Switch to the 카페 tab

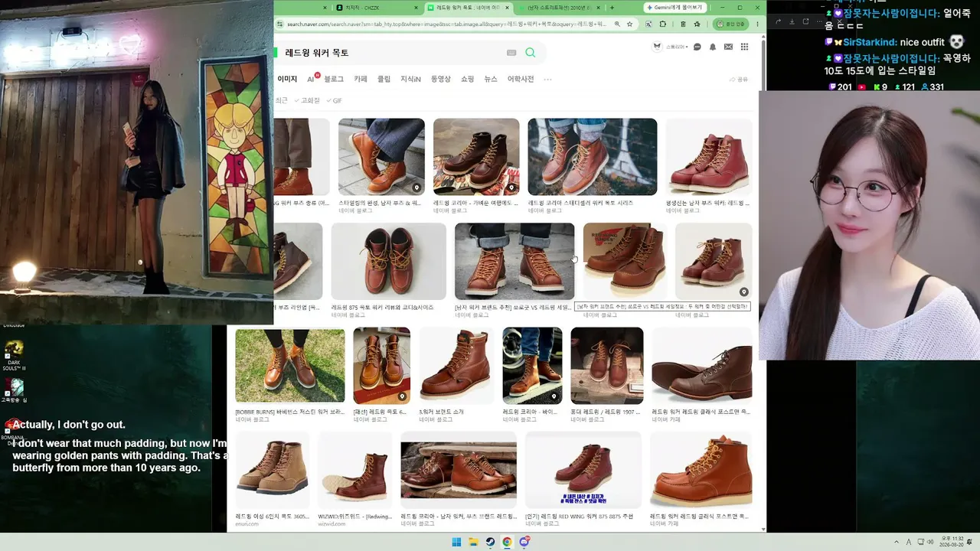pos(361,79)
